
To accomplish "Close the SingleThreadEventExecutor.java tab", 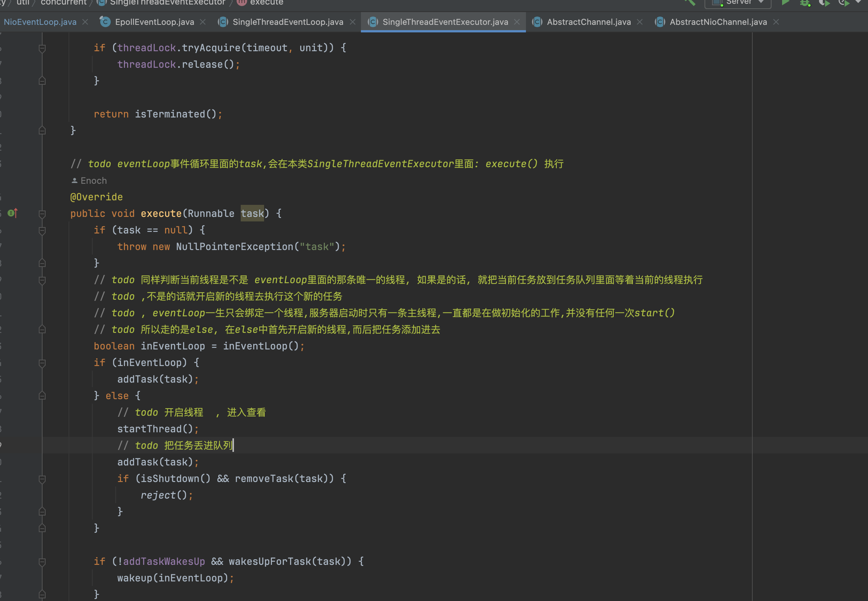I will coord(517,22).
